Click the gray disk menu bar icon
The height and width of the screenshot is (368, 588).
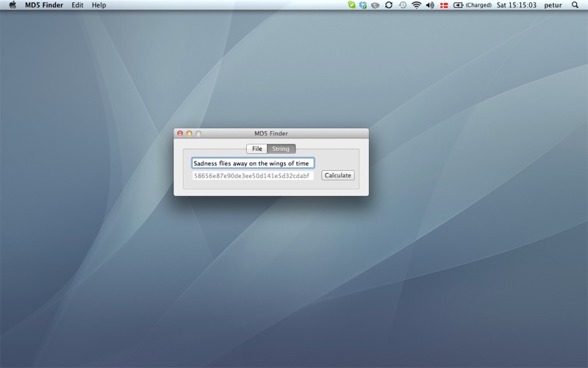coord(376,5)
